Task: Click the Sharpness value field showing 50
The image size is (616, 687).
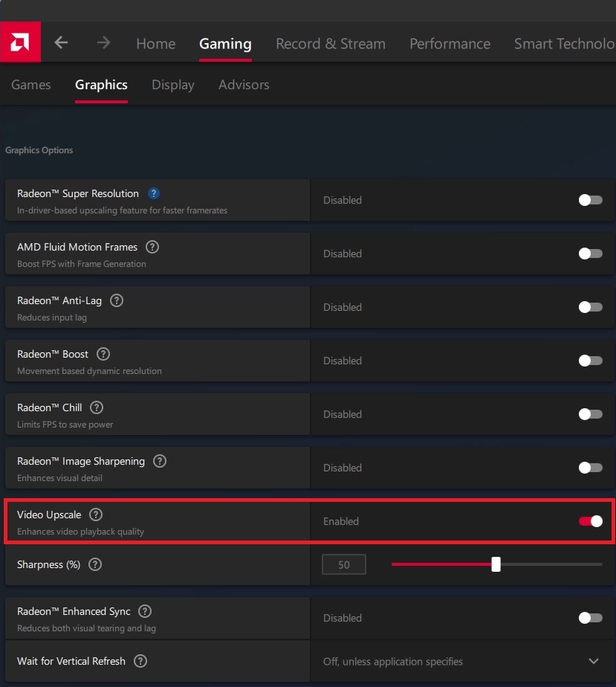Action: pos(344,564)
